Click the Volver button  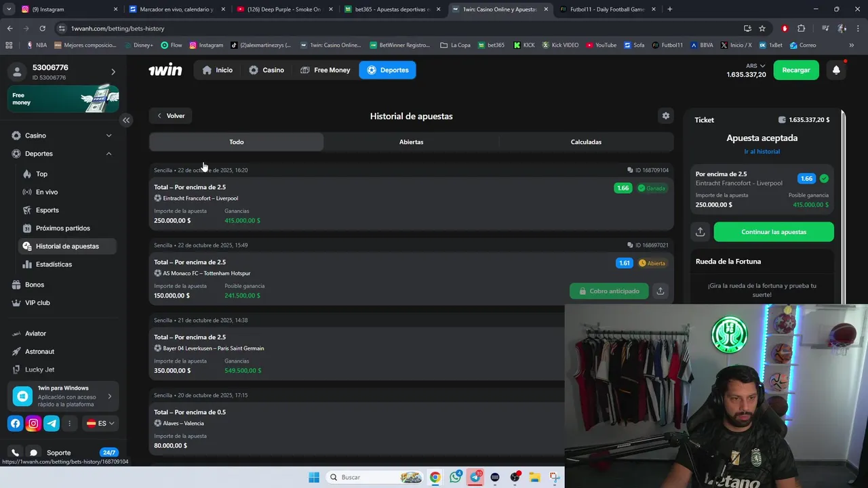[171, 116]
